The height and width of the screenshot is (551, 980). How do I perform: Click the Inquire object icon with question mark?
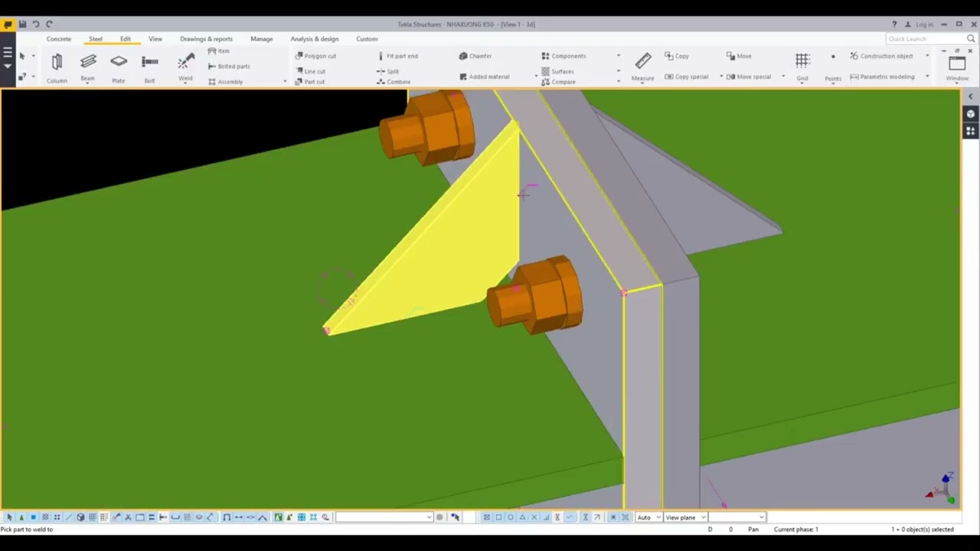[21, 77]
